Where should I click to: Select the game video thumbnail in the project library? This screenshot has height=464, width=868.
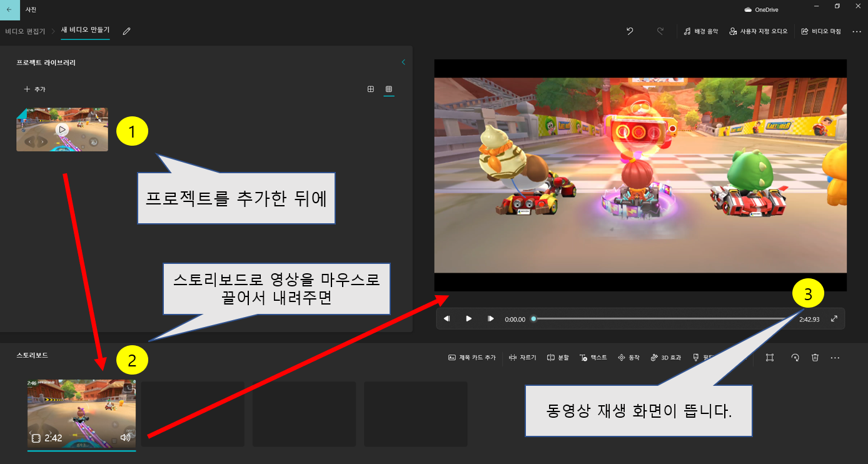[x=62, y=129]
